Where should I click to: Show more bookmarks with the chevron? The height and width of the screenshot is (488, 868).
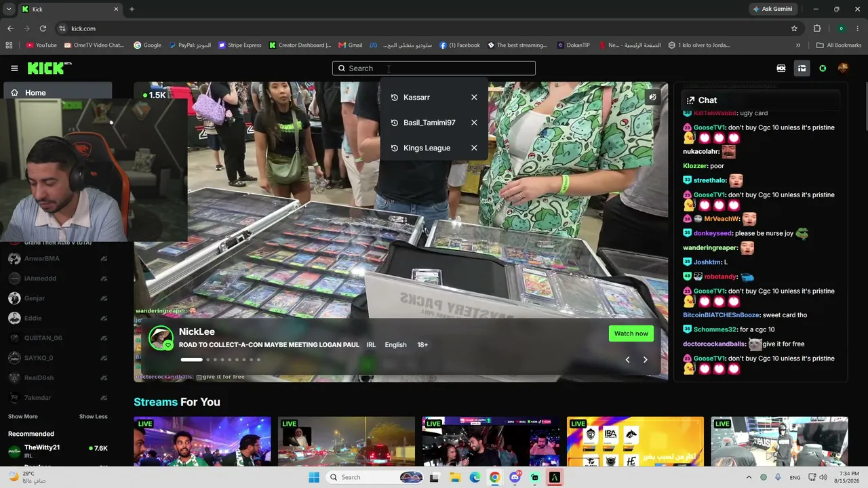click(798, 45)
